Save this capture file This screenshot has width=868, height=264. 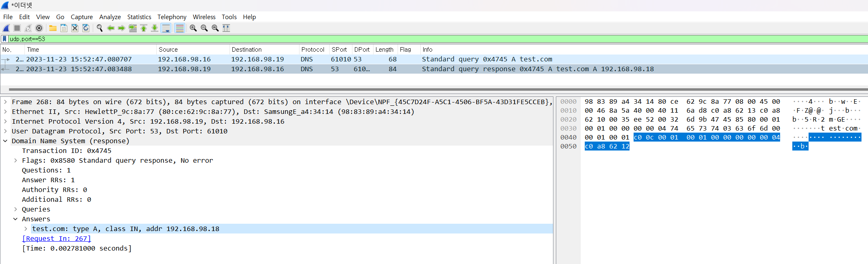(x=64, y=28)
